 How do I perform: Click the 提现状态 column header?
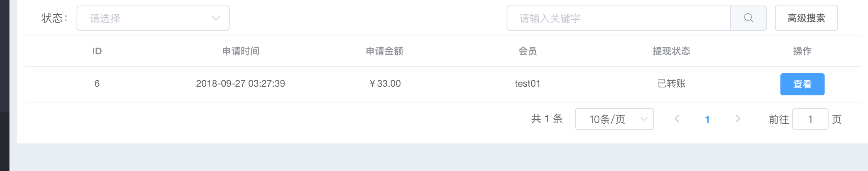[671, 51]
